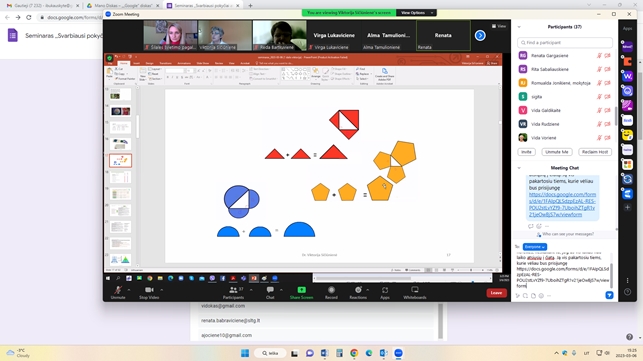Toggle the Unmute microphone control

[x=118, y=290]
